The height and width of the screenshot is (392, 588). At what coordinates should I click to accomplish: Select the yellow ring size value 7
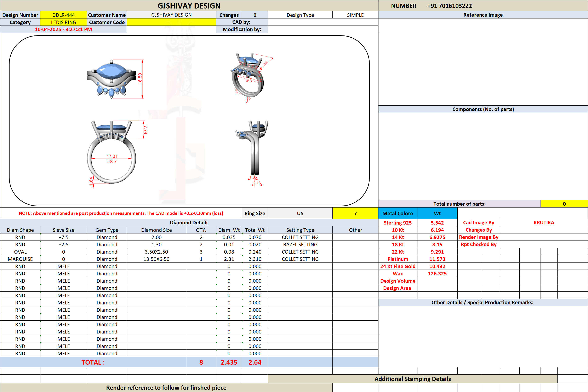(355, 213)
